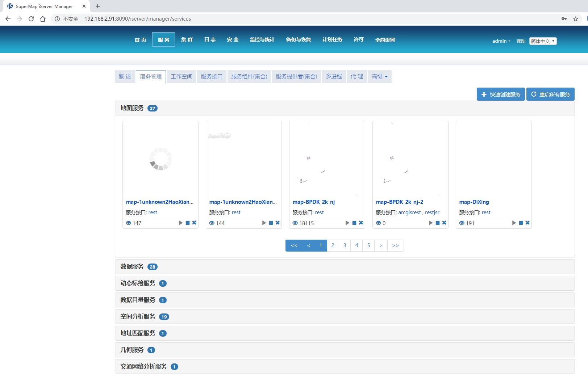Screen dimensions: 588x375
Task: Open the arcgisrest interface link
Action: click(409, 212)
